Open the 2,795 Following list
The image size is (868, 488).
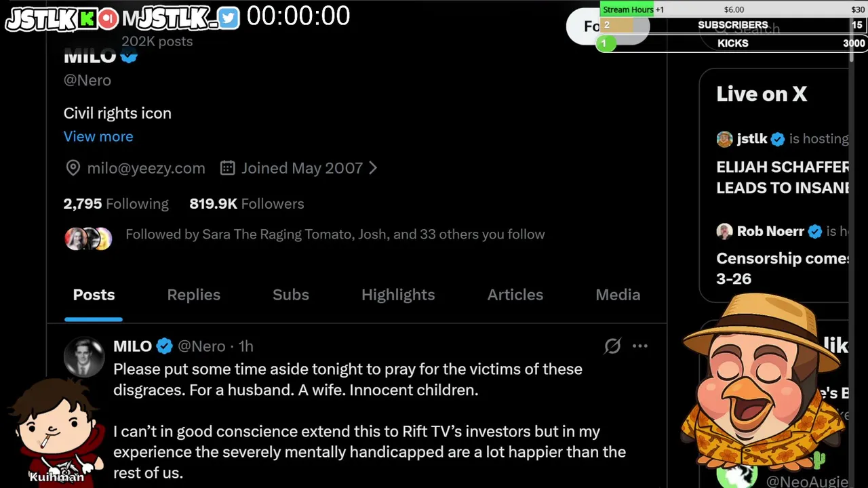click(116, 203)
